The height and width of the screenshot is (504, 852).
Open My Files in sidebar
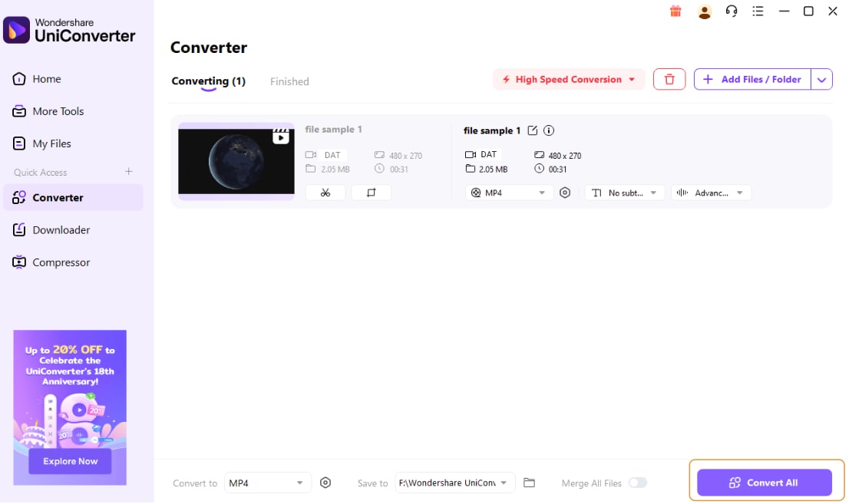click(x=41, y=144)
